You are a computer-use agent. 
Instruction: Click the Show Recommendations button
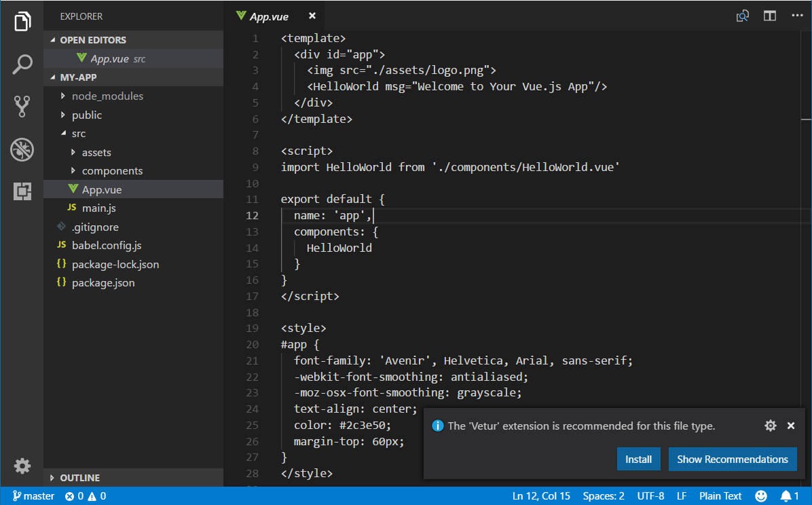point(732,460)
